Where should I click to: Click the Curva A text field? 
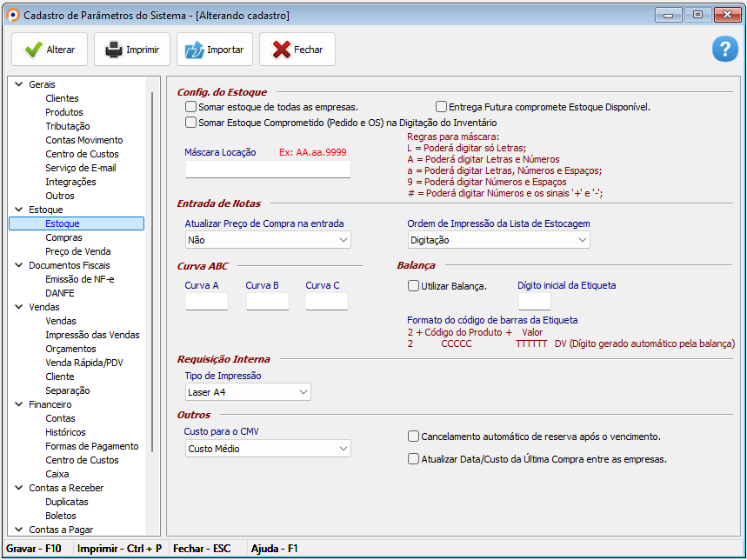(207, 302)
